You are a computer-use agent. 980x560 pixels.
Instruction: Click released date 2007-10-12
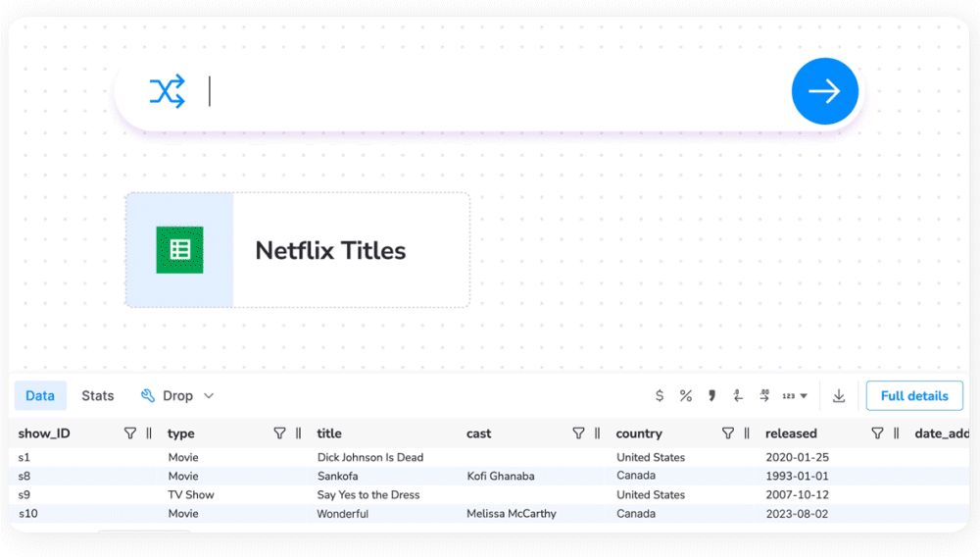coord(797,495)
